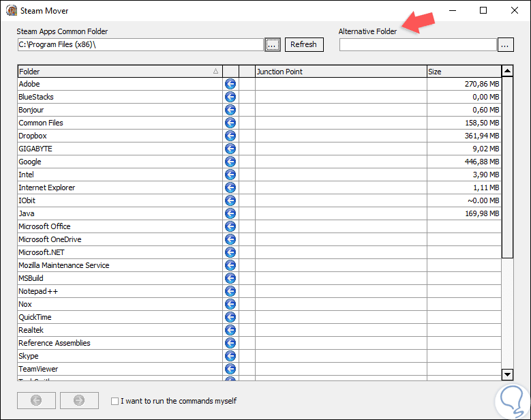Click the move-forward right arrow button at bottom
531x420 pixels.
coord(79,400)
